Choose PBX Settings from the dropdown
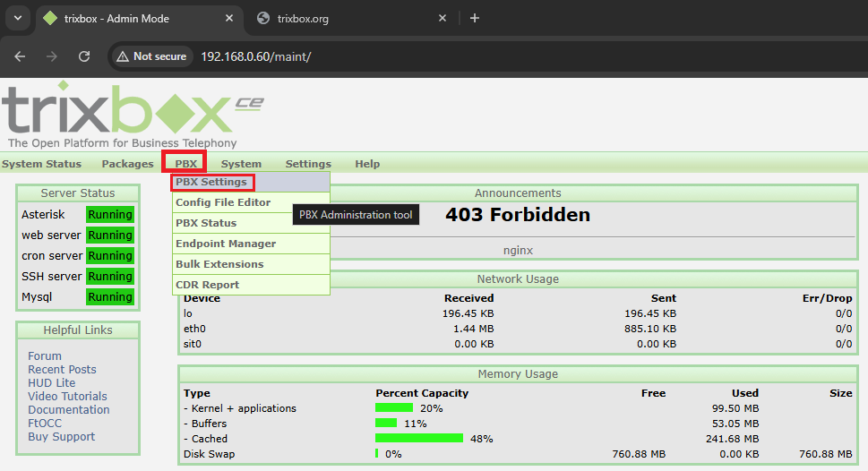The width and height of the screenshot is (868, 471). click(x=251, y=182)
